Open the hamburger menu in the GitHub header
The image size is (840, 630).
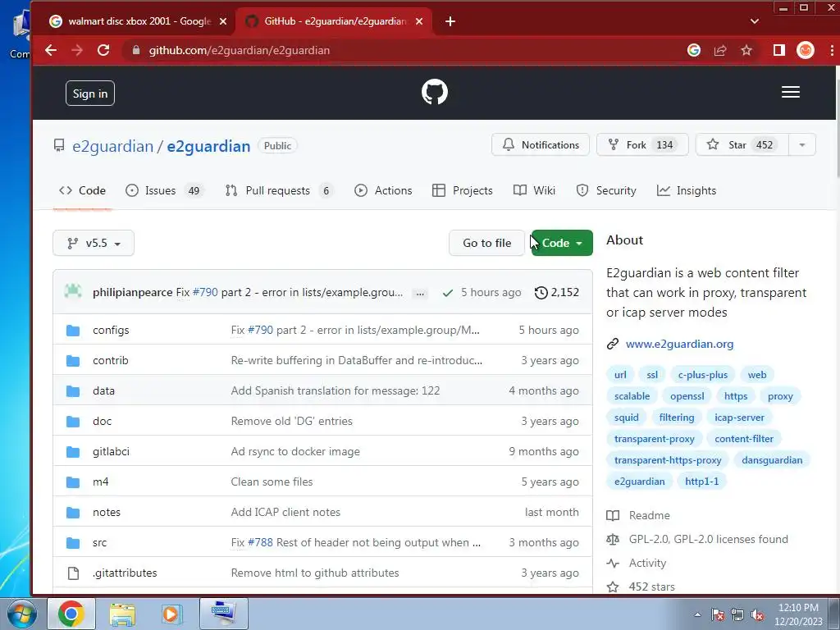point(790,92)
